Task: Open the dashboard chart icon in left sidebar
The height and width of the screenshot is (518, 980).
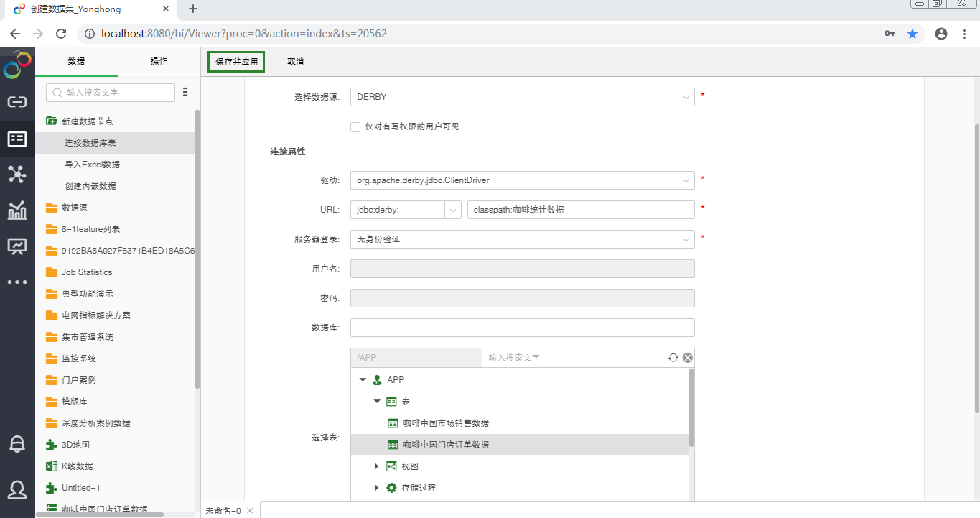Action: pyautogui.click(x=16, y=210)
